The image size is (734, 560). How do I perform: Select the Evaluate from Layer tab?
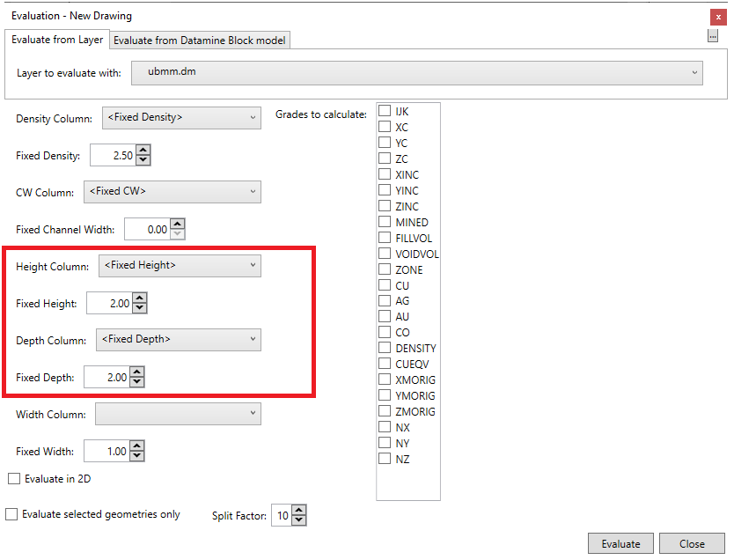pyautogui.click(x=57, y=40)
